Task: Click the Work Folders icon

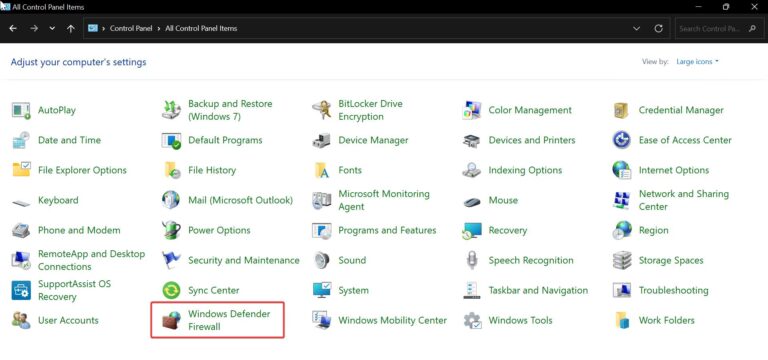Action: [622, 320]
